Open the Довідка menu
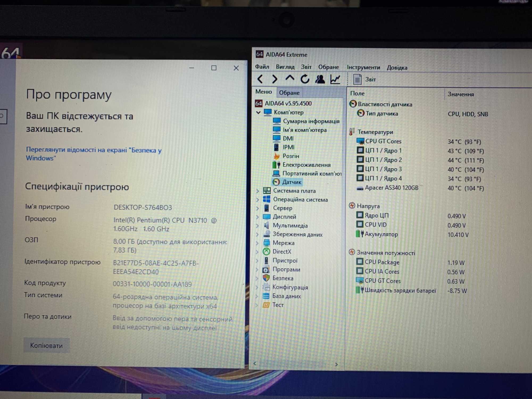This screenshot has width=532, height=399. click(397, 68)
